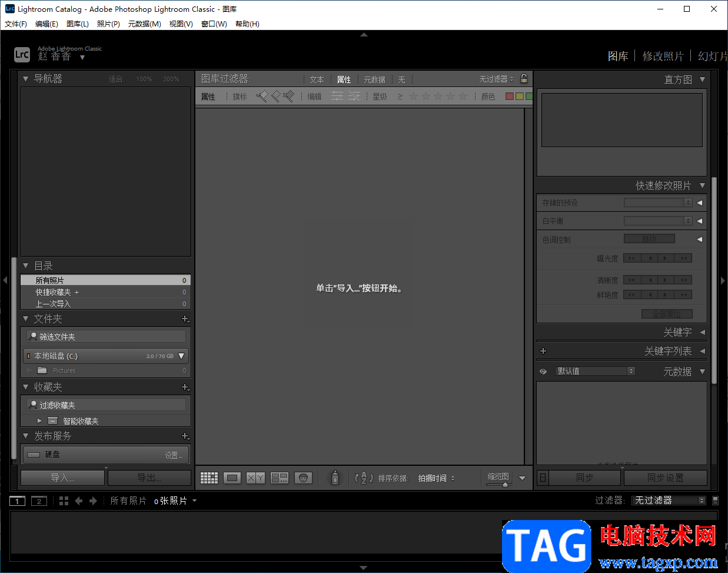Screen dimensions: 728x573
Task: Switch to 图库 module
Action: 618,56
